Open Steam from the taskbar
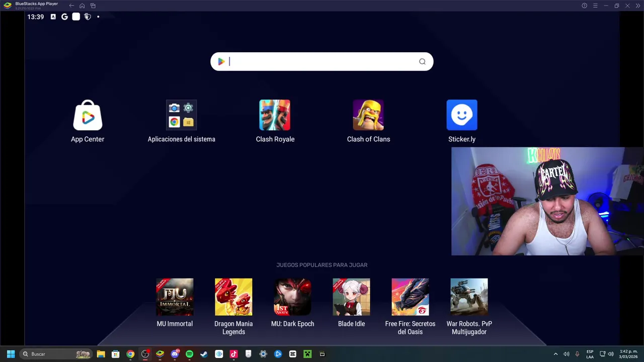 click(x=204, y=354)
